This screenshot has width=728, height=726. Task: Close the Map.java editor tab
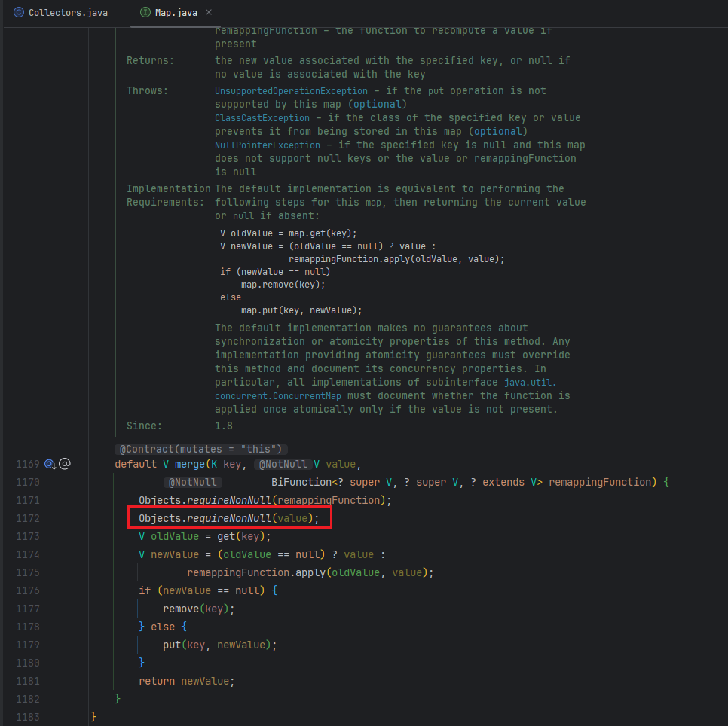pos(209,13)
